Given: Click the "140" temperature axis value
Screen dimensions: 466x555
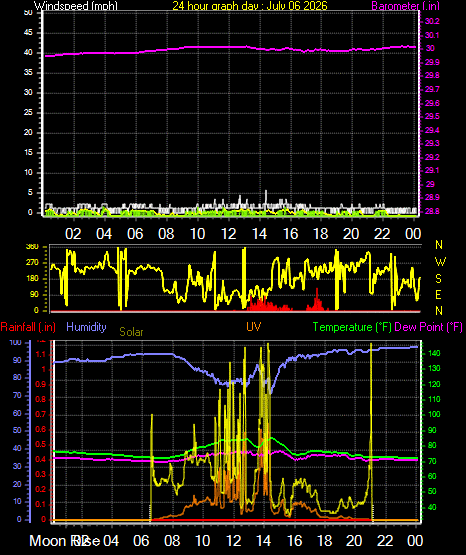Looking at the screenshot, I should coord(434,353).
